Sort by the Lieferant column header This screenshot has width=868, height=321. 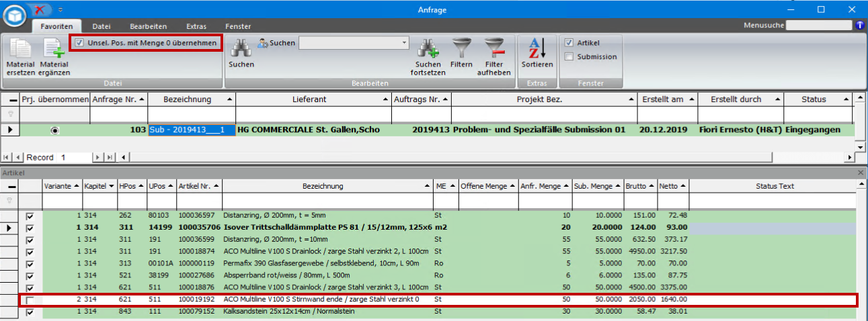coord(309,99)
